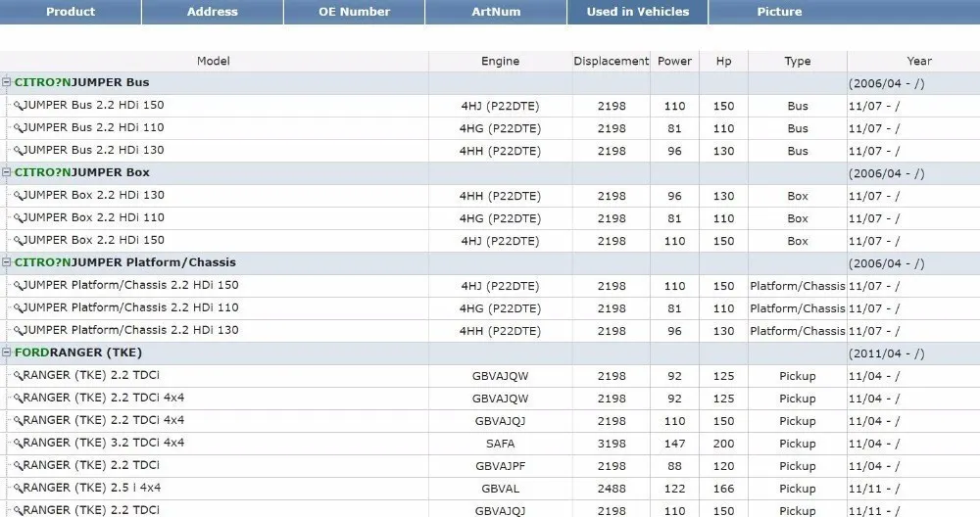
Task: Click the search icon beside JUMPER Platform/Chassis 2.2 HDi 110
Action: point(18,307)
